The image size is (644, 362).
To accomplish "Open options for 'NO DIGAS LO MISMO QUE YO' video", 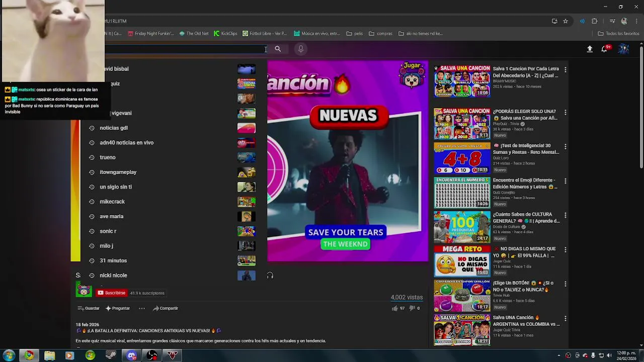I will (566, 249).
